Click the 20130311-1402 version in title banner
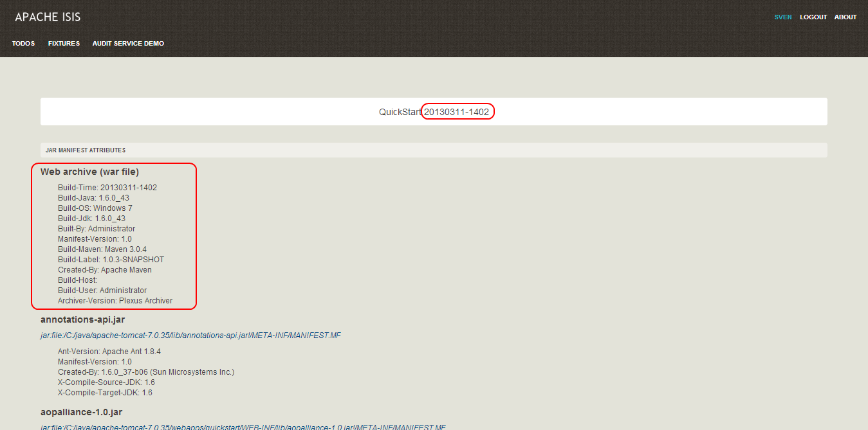 tap(456, 112)
